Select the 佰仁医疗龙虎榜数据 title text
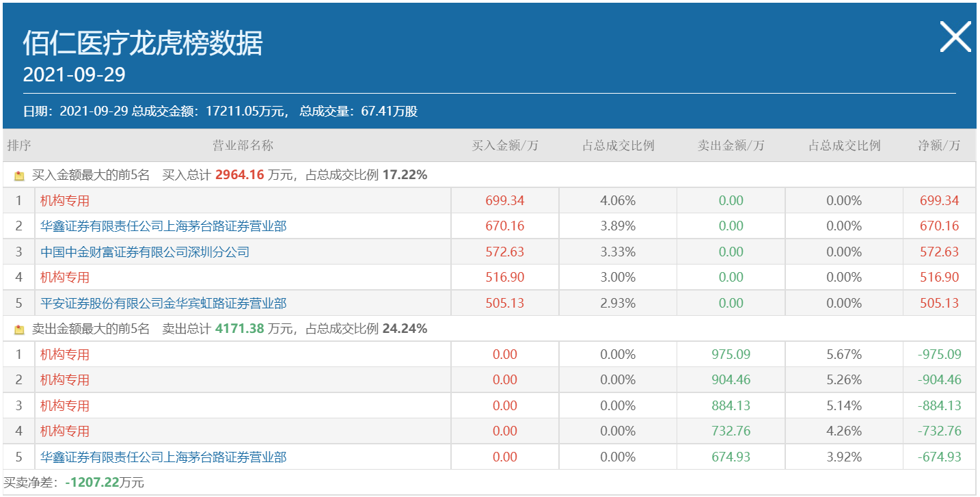Image resolution: width=980 pixels, height=497 pixels. 143,43
